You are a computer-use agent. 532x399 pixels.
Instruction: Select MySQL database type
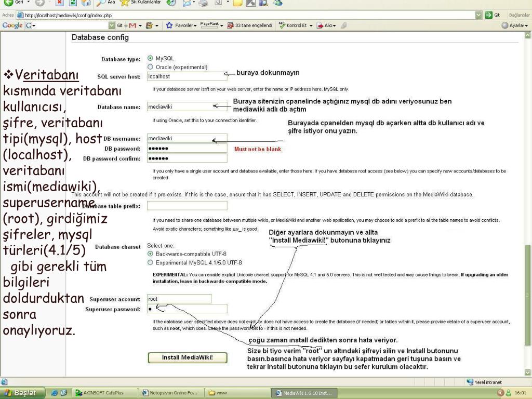[x=150, y=58]
